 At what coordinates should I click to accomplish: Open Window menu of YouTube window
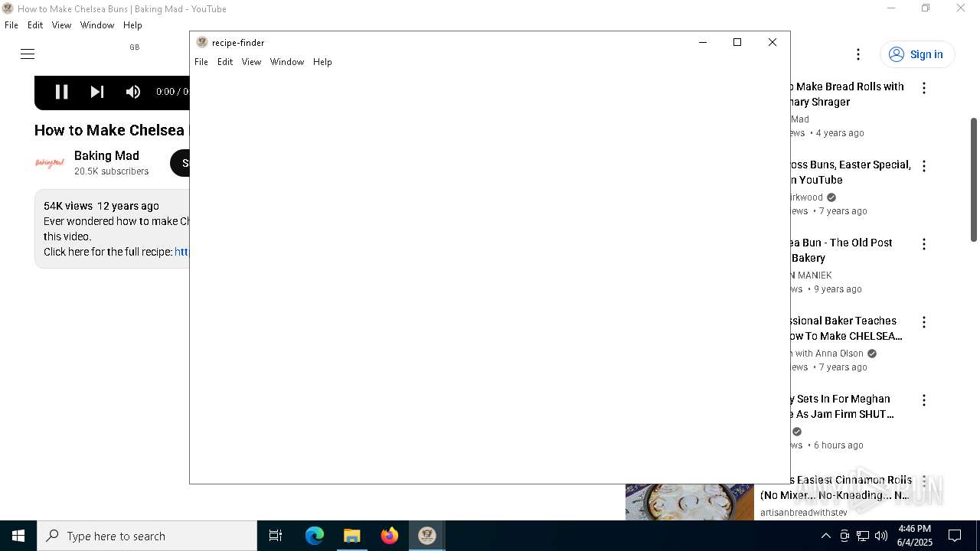(x=97, y=25)
